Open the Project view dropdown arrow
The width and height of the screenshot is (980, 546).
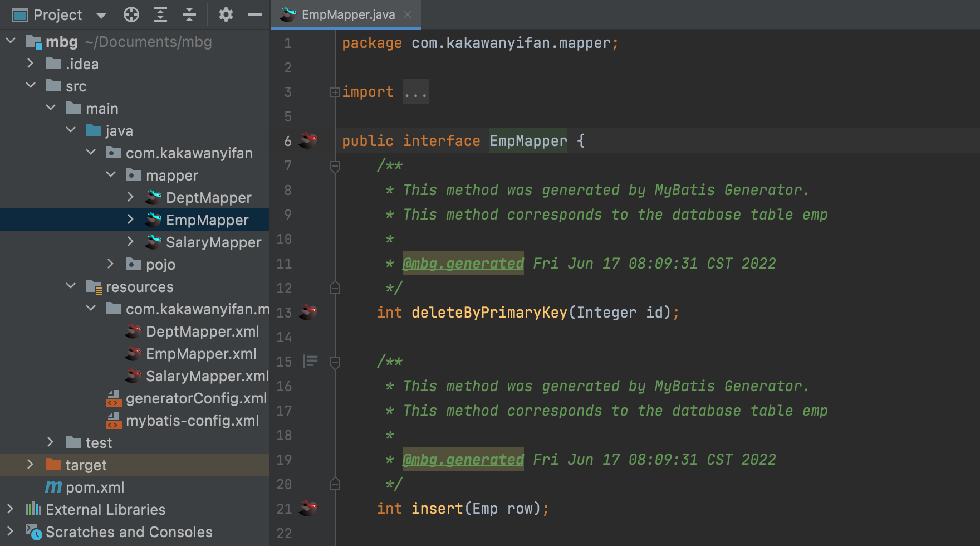click(x=101, y=16)
